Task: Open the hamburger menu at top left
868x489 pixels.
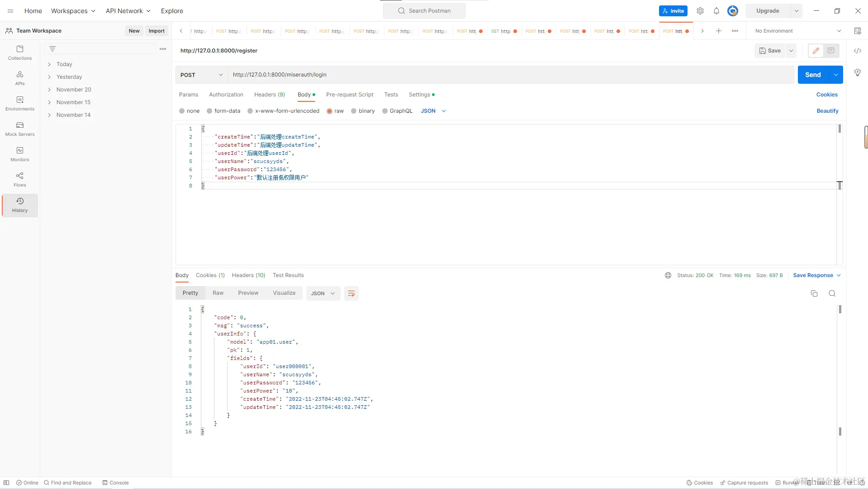Action: point(10,11)
